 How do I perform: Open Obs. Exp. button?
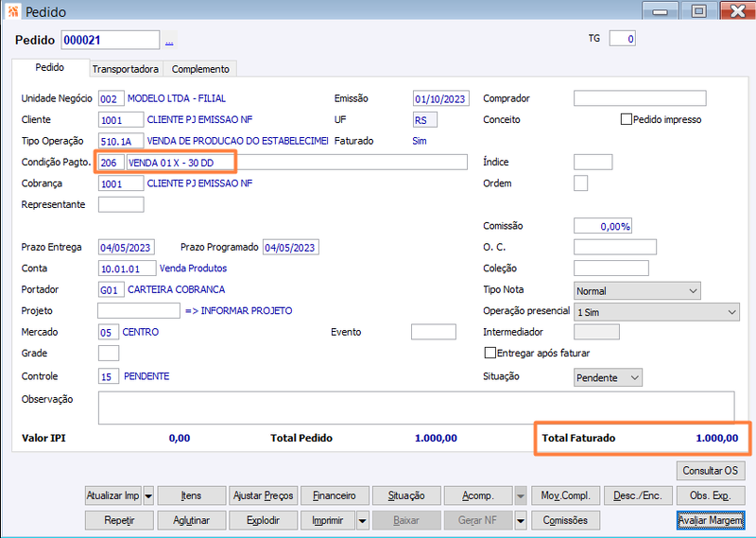(x=711, y=495)
